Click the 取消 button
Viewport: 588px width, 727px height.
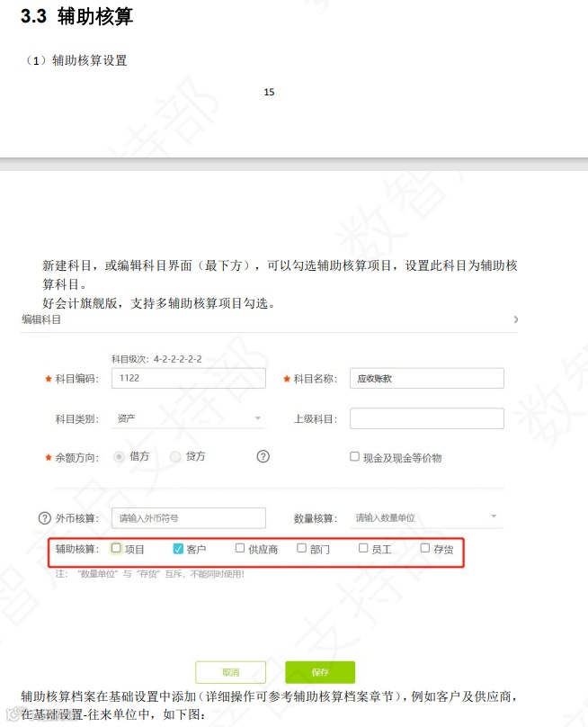(x=231, y=672)
